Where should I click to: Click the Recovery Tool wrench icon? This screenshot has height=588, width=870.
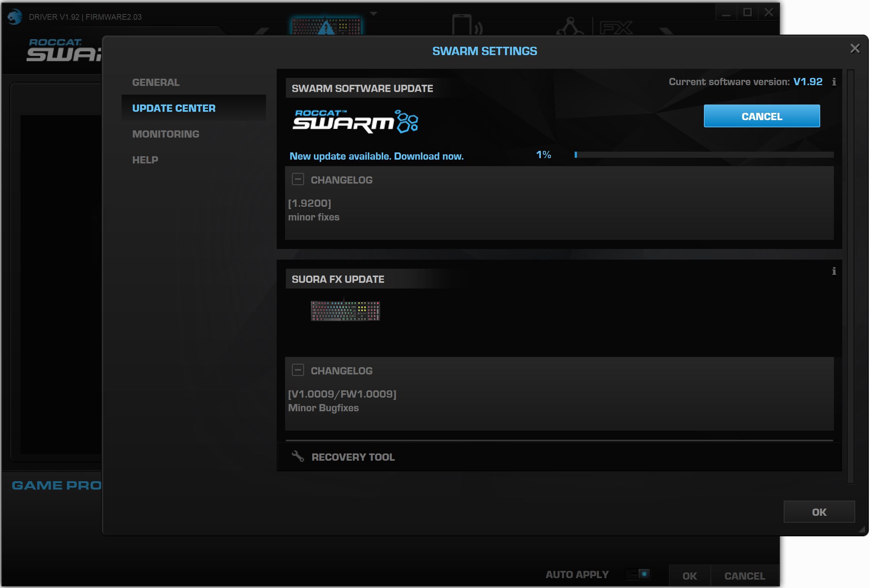(x=298, y=456)
